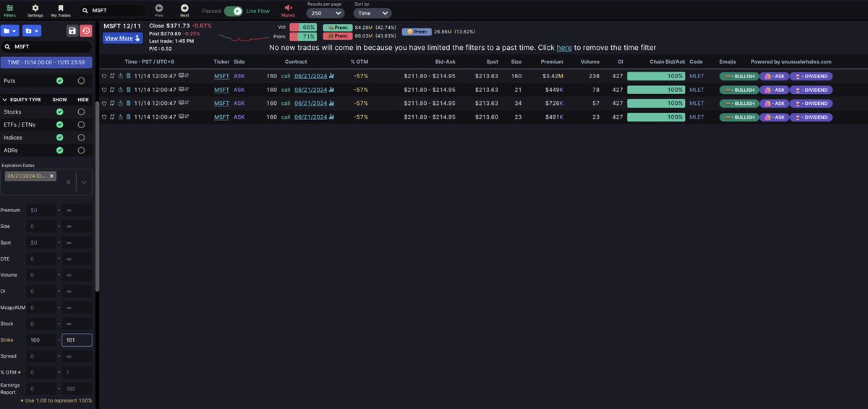Click the DIVIDEND tag on the first row
Viewport: 868px width, 409px height.
pyautogui.click(x=811, y=76)
